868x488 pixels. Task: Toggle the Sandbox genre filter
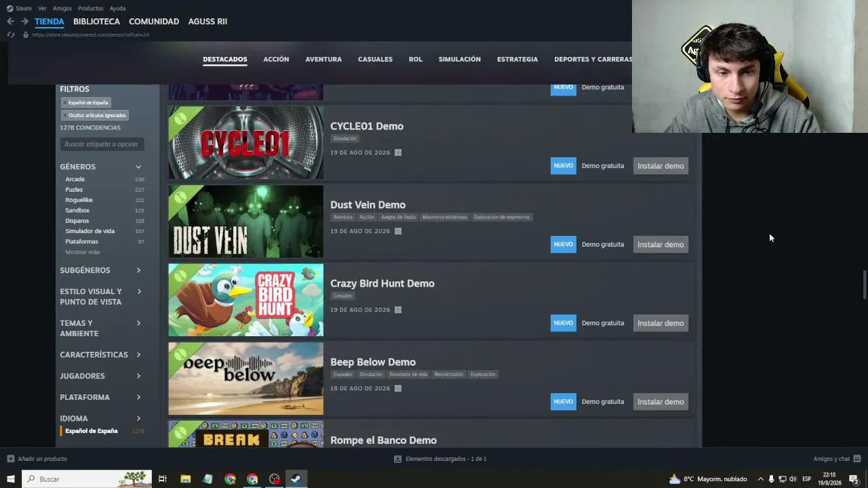[104, 210]
